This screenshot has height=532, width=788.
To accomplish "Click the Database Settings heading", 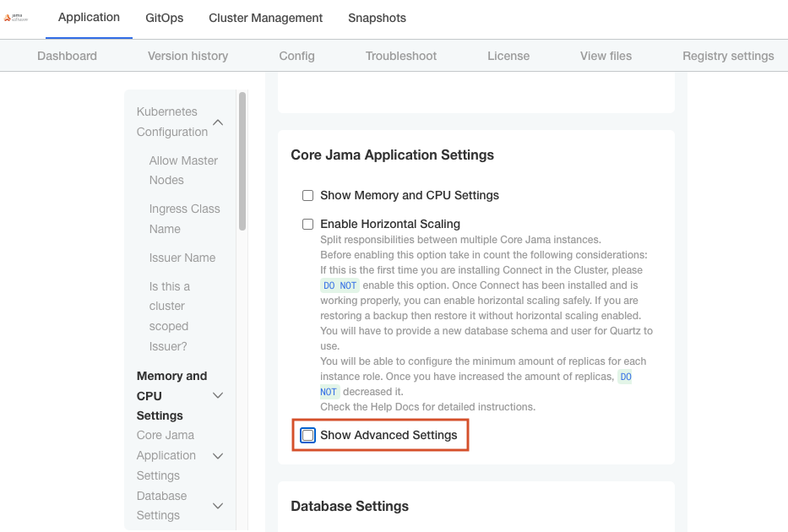I will click(x=350, y=506).
